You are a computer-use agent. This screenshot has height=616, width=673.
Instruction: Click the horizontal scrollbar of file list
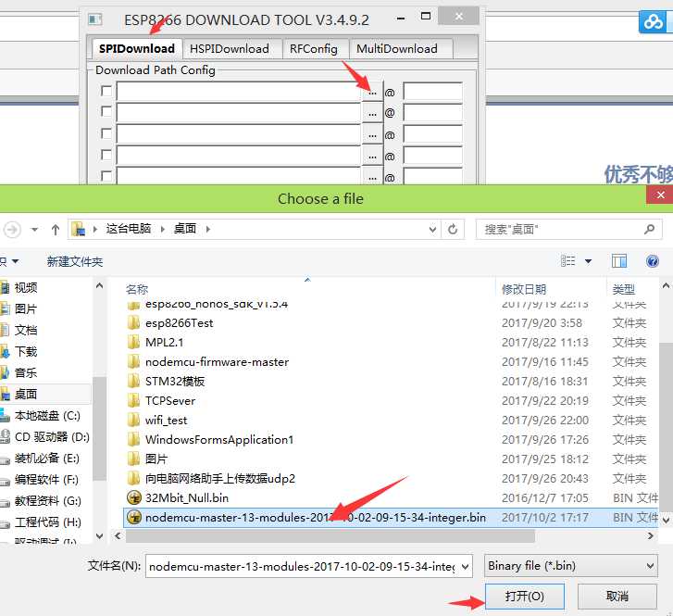point(330,535)
